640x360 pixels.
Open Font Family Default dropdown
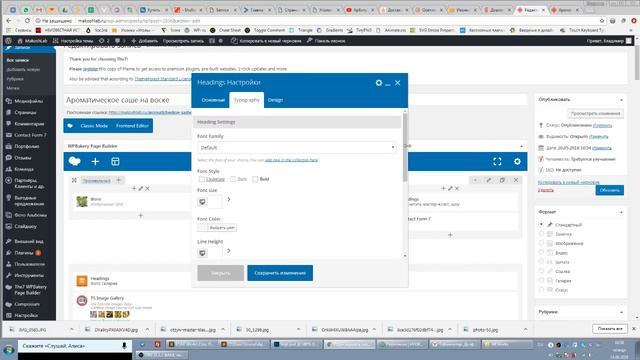point(297,147)
